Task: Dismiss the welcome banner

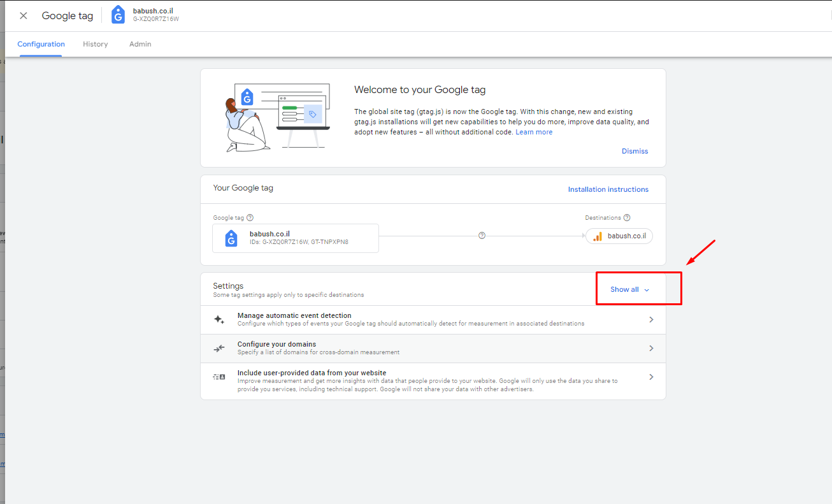Action: click(635, 151)
